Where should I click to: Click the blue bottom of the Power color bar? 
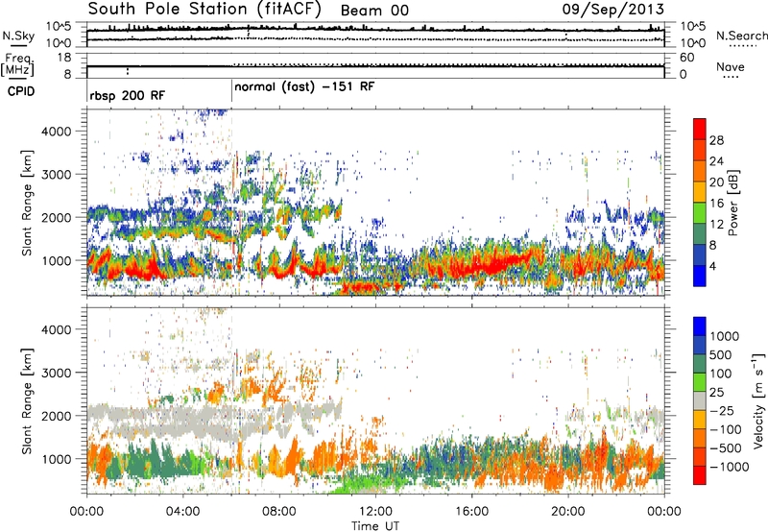click(700, 276)
